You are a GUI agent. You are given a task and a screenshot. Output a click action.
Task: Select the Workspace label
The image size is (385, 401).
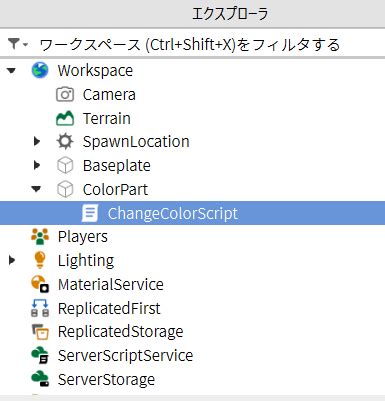95,71
